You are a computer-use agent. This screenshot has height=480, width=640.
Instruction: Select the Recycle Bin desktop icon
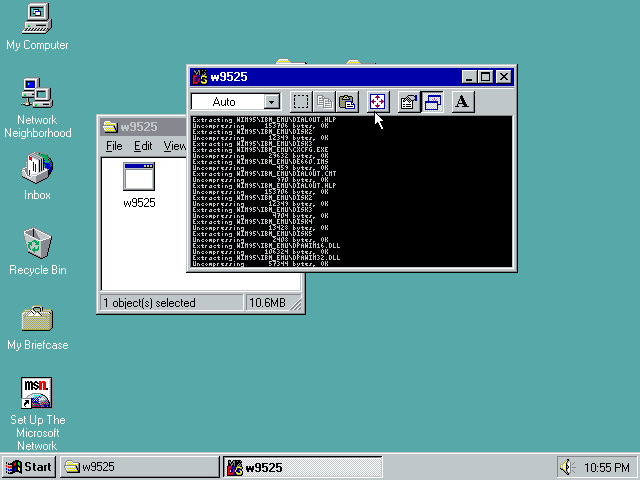37,252
